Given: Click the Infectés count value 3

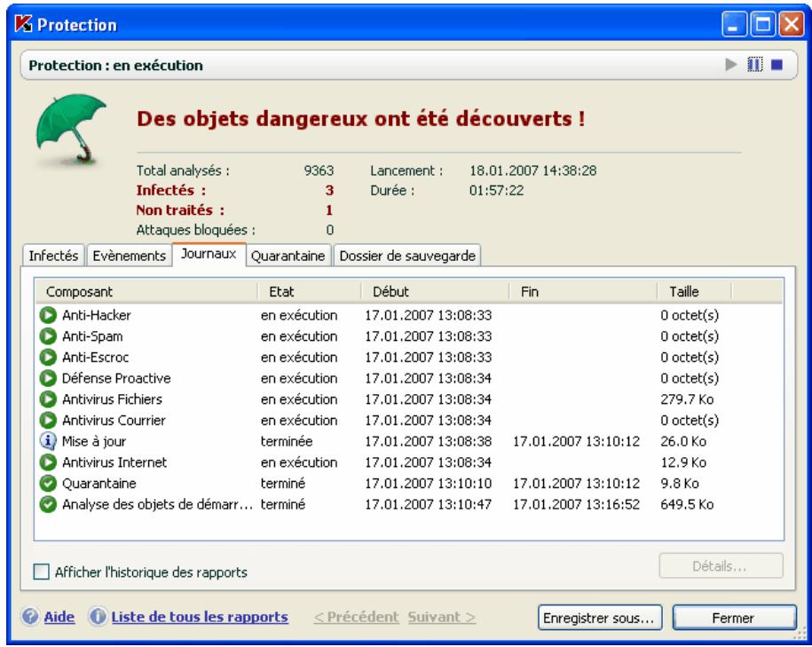Looking at the screenshot, I should coord(329,190).
